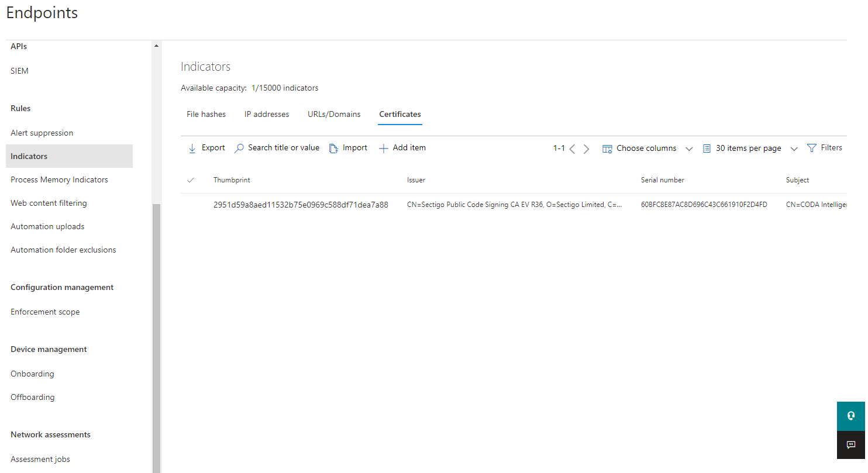
Task: Switch to the File hashes tab
Action: pos(206,114)
